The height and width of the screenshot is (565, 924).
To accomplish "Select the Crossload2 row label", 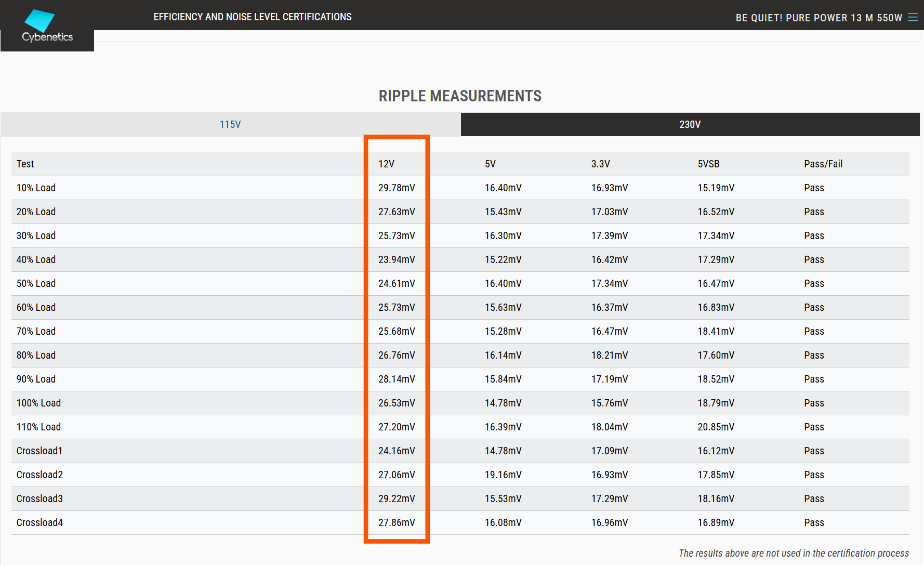I will [x=39, y=475].
